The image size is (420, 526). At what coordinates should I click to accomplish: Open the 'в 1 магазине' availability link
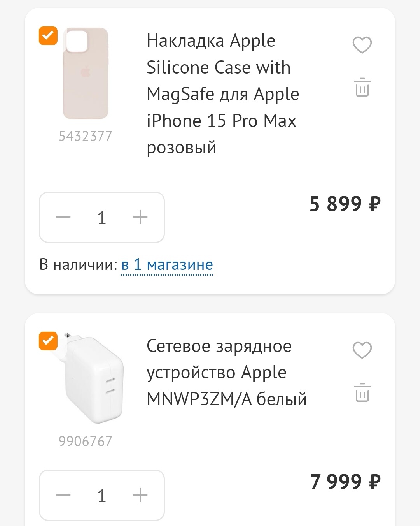[167, 265]
